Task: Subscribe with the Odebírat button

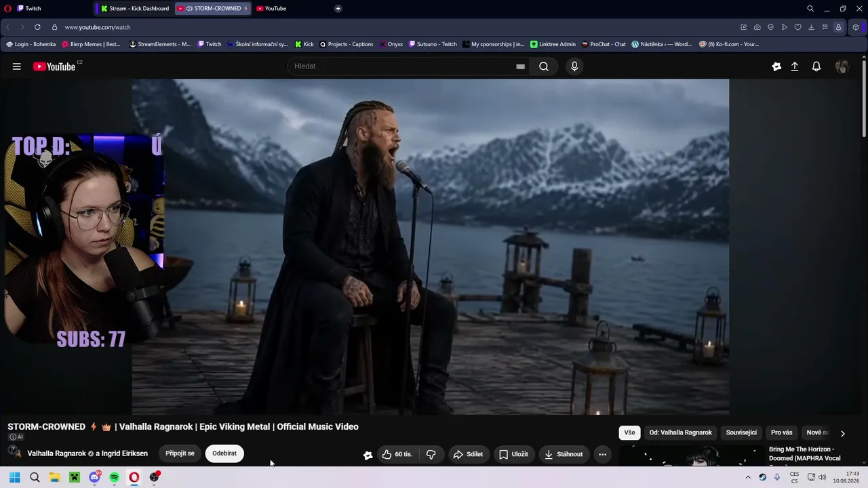Action: coord(224,453)
